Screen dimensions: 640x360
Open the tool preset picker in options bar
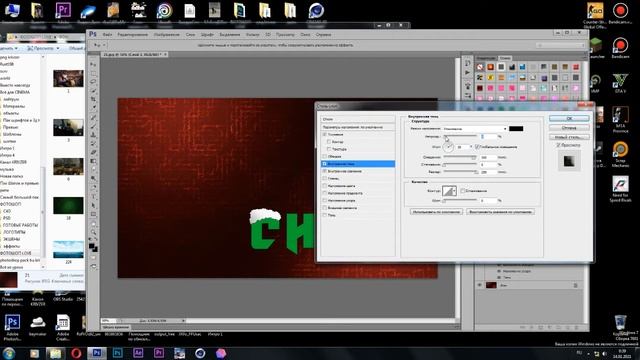click(99, 45)
